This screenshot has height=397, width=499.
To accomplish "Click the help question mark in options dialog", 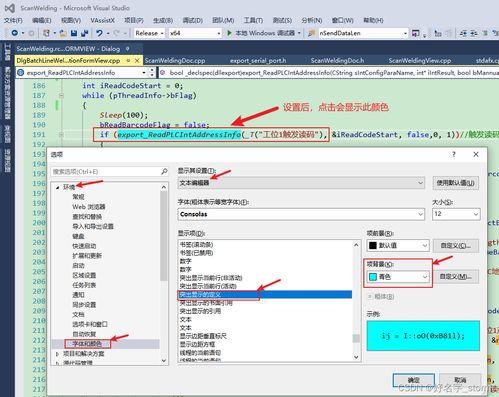I will click(x=453, y=154).
